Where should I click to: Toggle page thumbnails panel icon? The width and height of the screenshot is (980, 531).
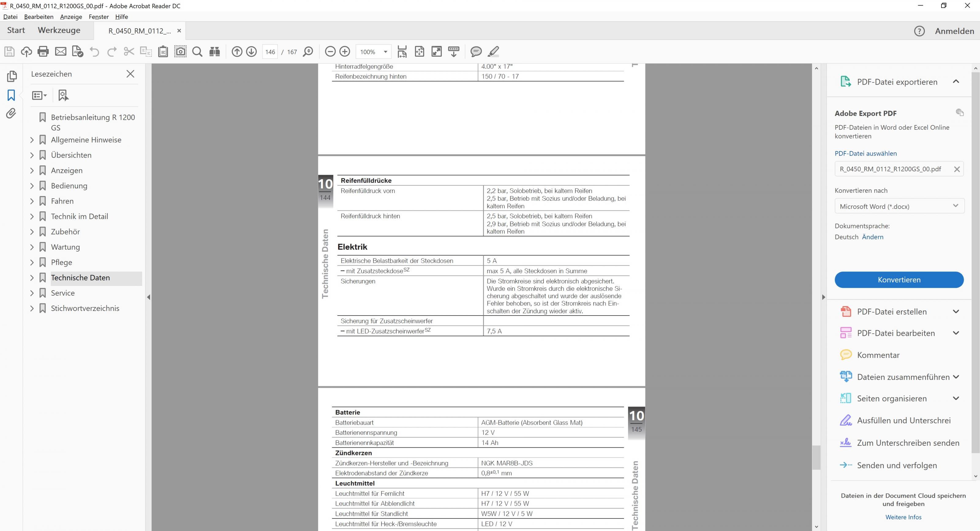pos(12,76)
